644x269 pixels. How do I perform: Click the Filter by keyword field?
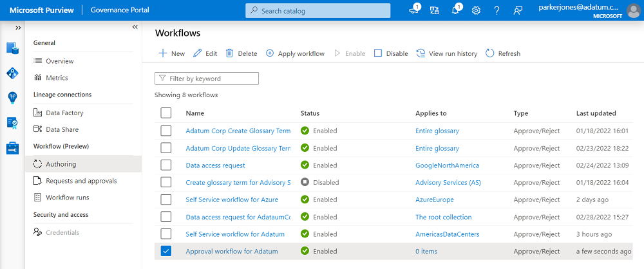[207, 79]
